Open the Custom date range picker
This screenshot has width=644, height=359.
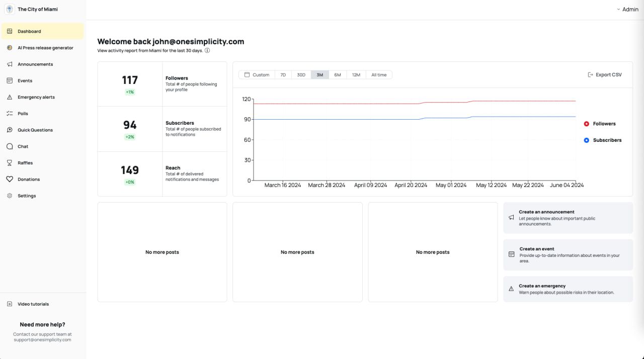click(x=257, y=75)
